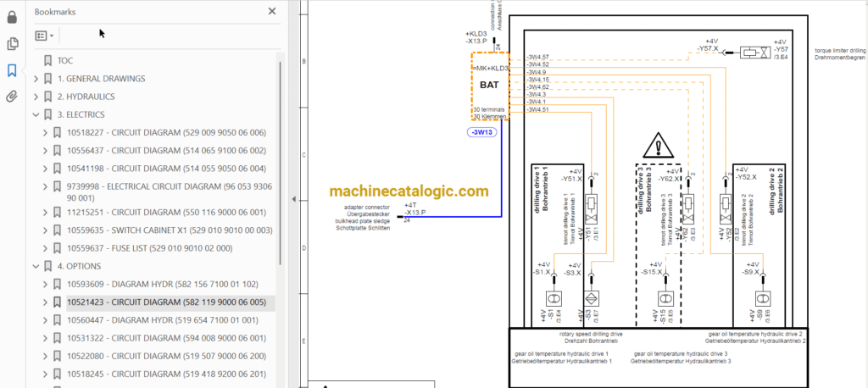
Task: Close the Bookmarks panel with X
Action: [272, 11]
